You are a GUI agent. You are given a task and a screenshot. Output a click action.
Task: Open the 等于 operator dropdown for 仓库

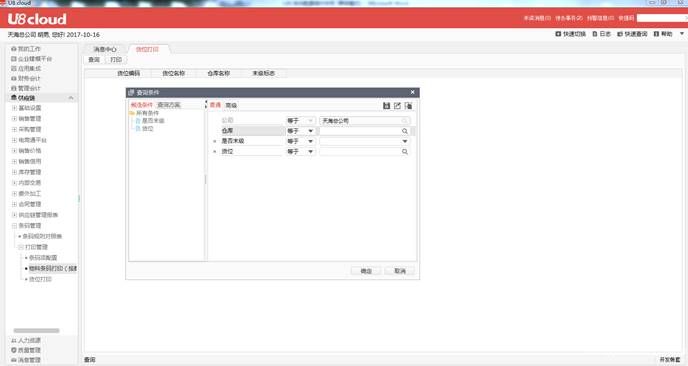click(x=310, y=131)
